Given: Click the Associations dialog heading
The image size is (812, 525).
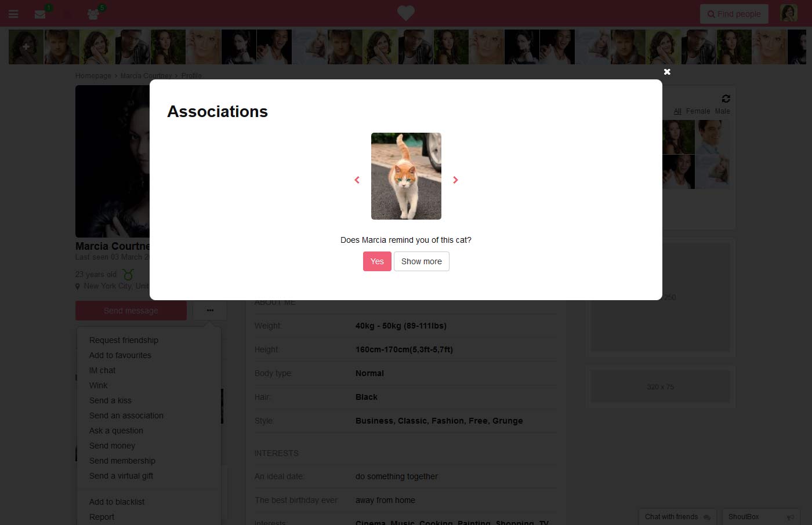Looking at the screenshot, I should 217,111.
